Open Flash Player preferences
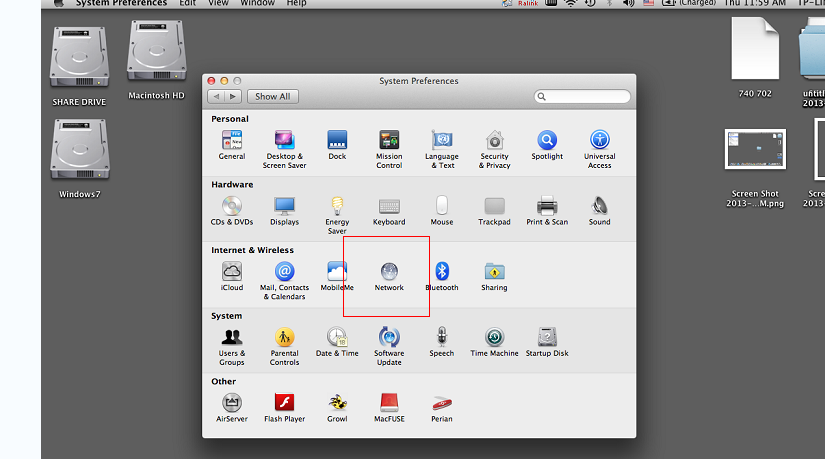Image resolution: width=825 pixels, height=459 pixels. [x=284, y=407]
